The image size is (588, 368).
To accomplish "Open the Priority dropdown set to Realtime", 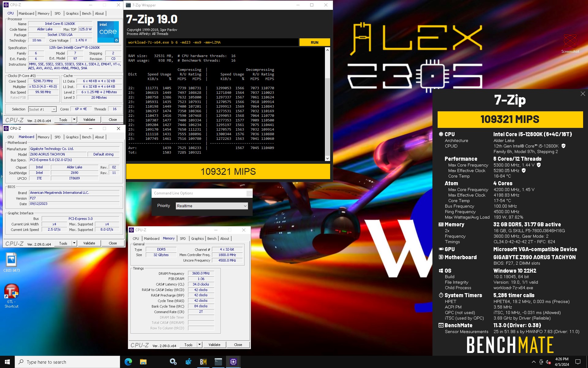I will [x=212, y=206].
